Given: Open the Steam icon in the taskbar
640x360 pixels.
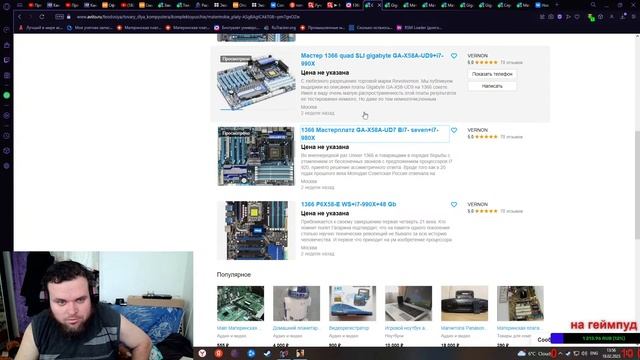Looking at the screenshot, I should pos(267,353).
